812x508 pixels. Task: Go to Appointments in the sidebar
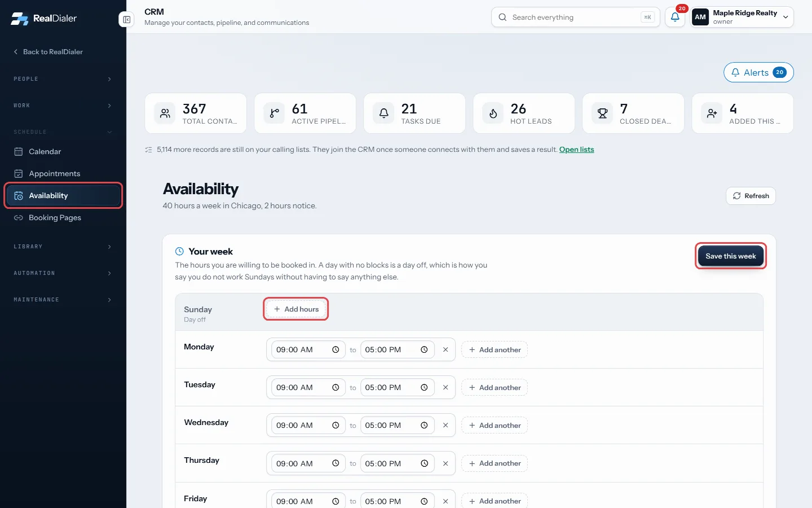(63, 174)
